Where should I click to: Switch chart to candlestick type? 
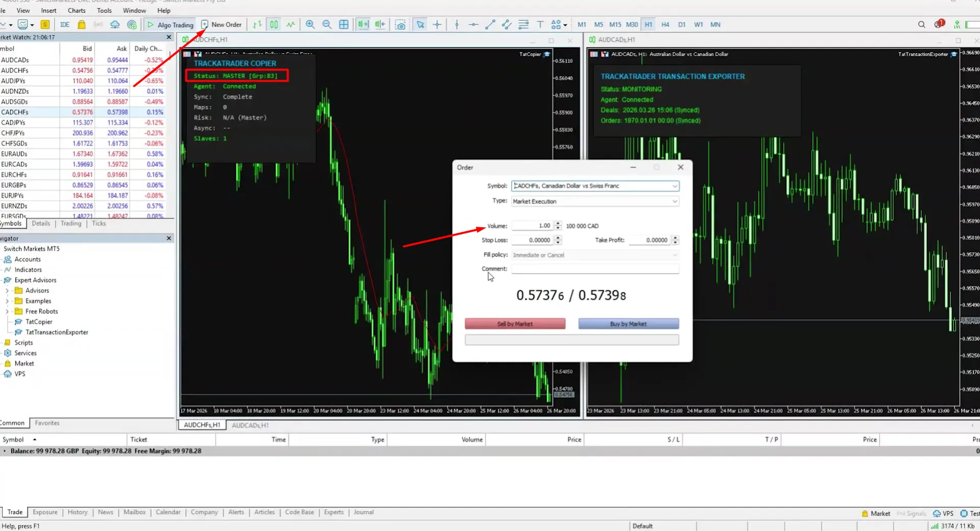pos(274,25)
